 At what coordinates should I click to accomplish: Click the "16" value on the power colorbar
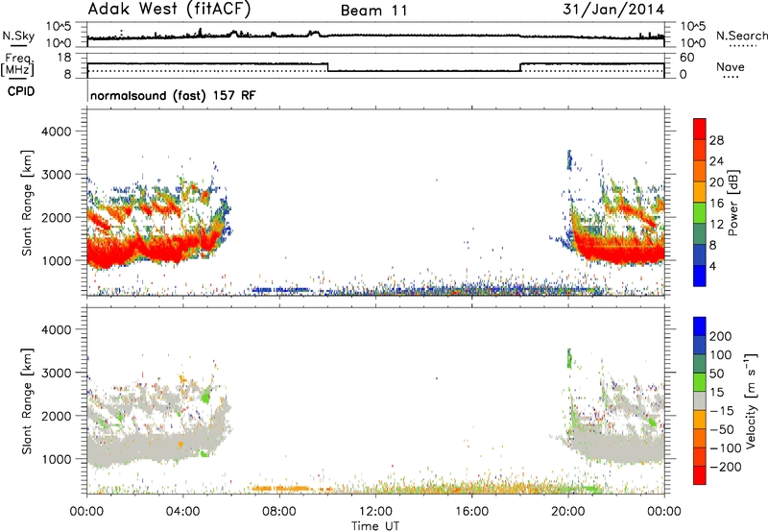[716, 204]
